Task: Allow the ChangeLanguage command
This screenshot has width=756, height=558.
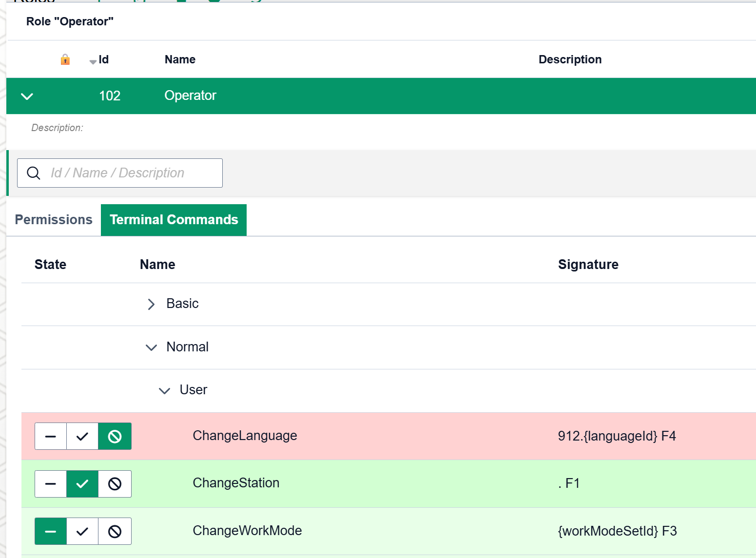Action: tap(82, 436)
